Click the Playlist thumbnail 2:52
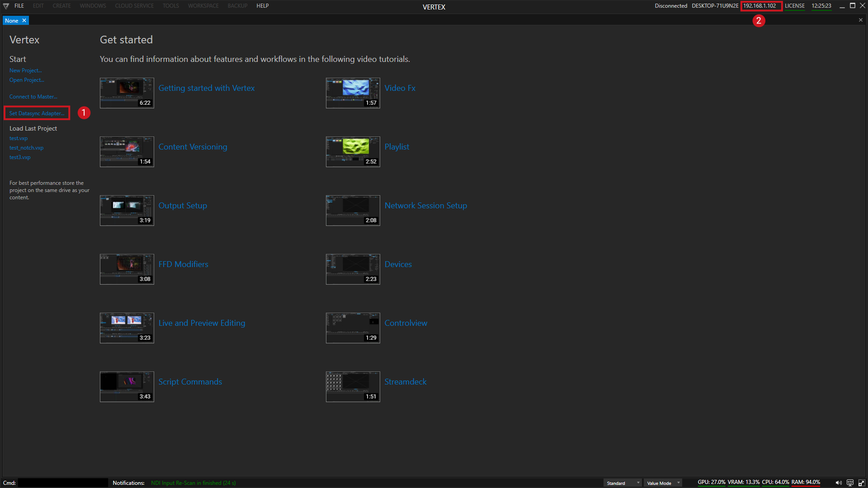This screenshot has width=868, height=488. click(353, 152)
